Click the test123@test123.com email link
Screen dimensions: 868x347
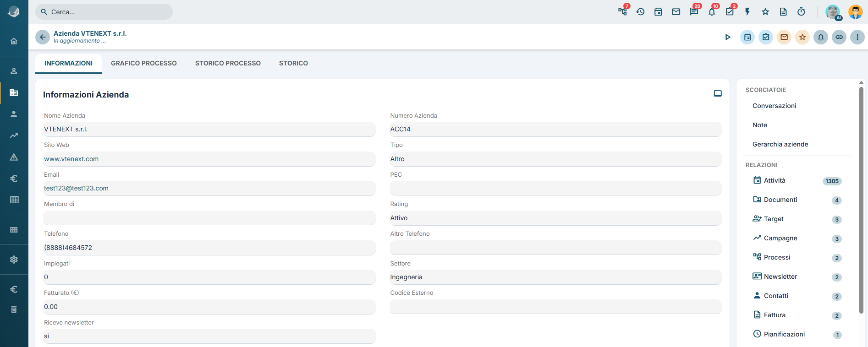click(76, 188)
